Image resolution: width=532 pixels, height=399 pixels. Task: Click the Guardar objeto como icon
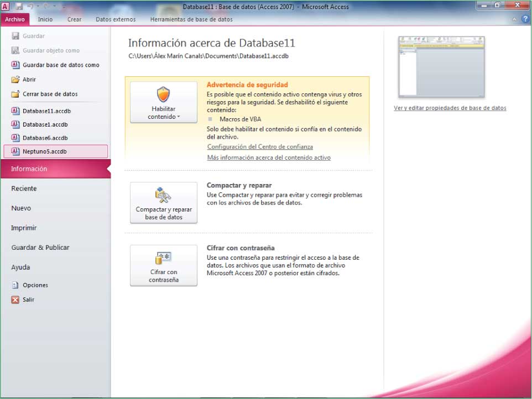pos(15,50)
